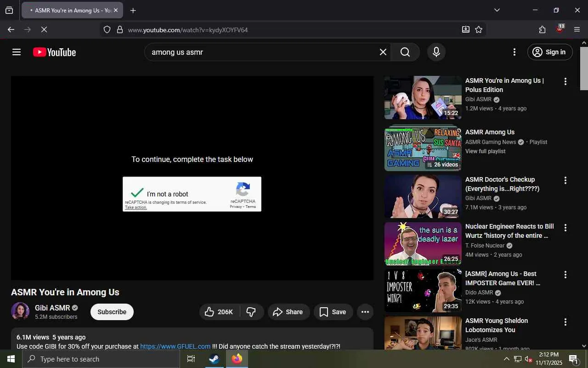The height and width of the screenshot is (368, 588).
Task: Subscribe to Gibi ASMR
Action: click(x=112, y=312)
